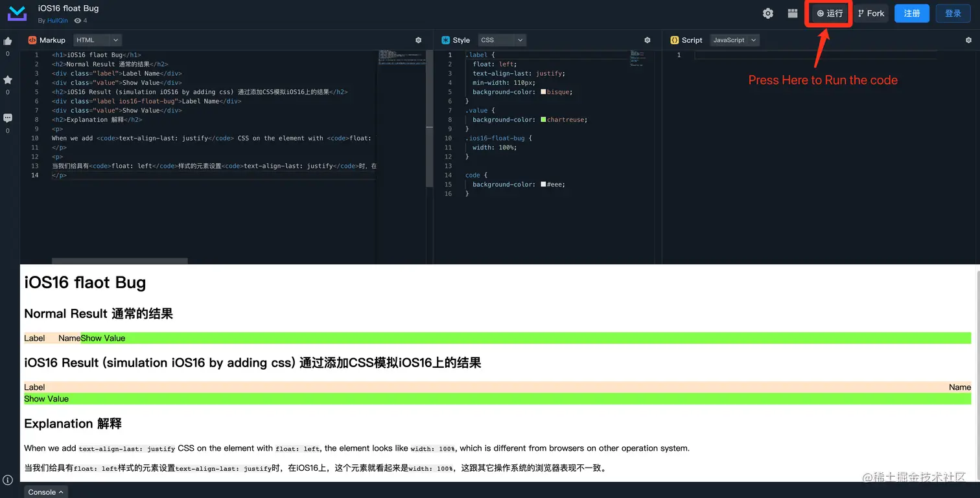This screenshot has height=498, width=980.
Task: Expand the Console panel
Action: coord(46,492)
